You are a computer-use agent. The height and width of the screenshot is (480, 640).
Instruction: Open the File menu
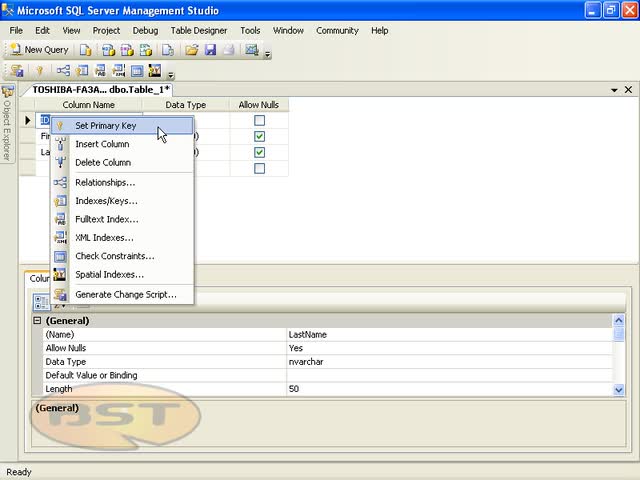coord(16,31)
